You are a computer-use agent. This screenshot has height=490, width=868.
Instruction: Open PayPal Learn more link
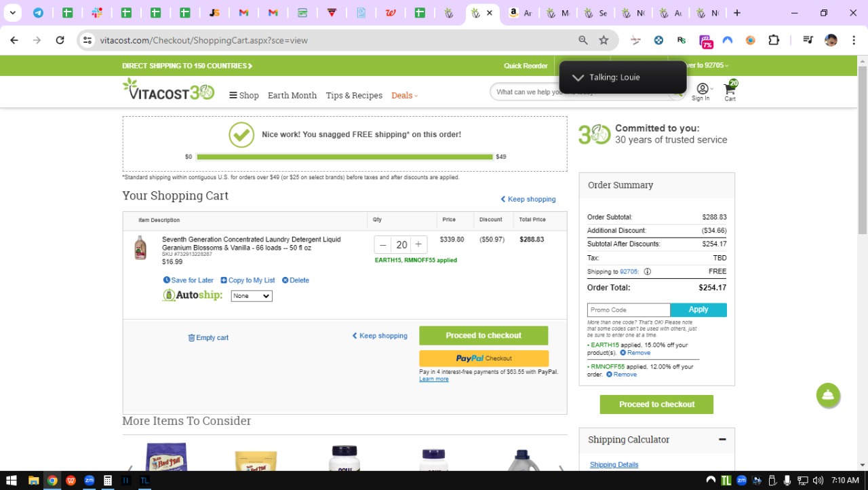point(434,379)
